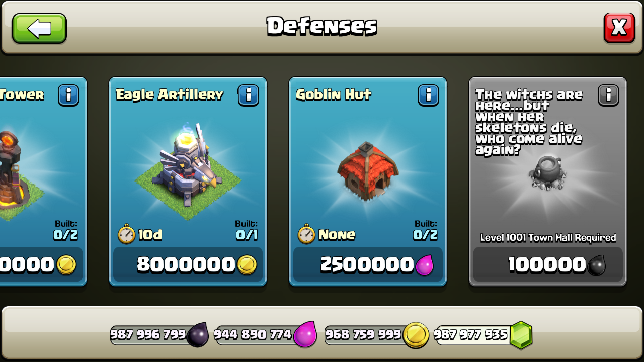Open info for Eagle Artillery
The image size is (644, 362).
[249, 95]
